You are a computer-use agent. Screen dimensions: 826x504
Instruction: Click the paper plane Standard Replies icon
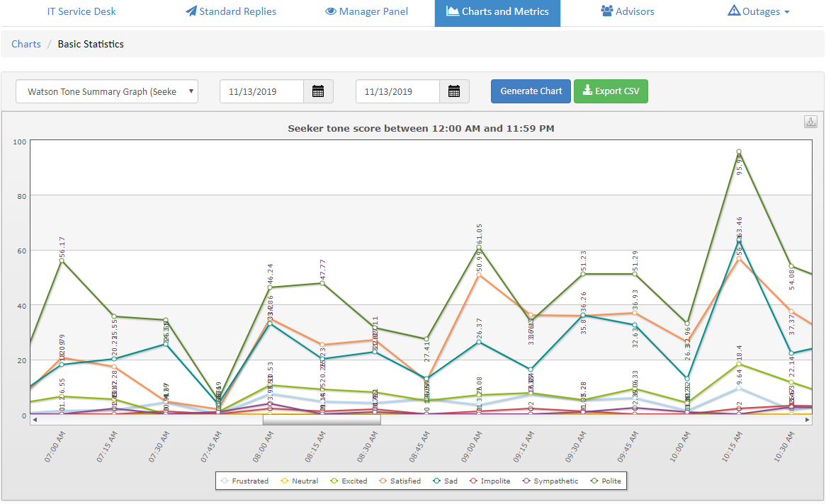click(x=191, y=11)
